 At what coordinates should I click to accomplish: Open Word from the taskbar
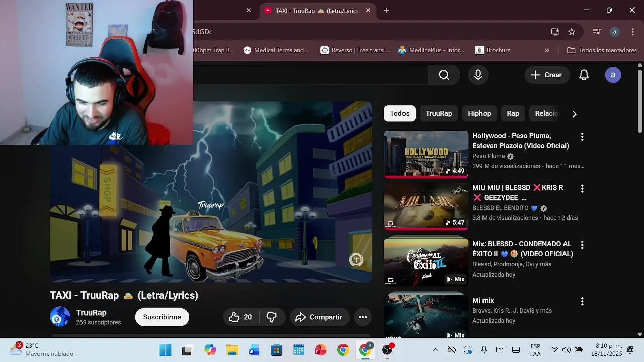(254, 350)
